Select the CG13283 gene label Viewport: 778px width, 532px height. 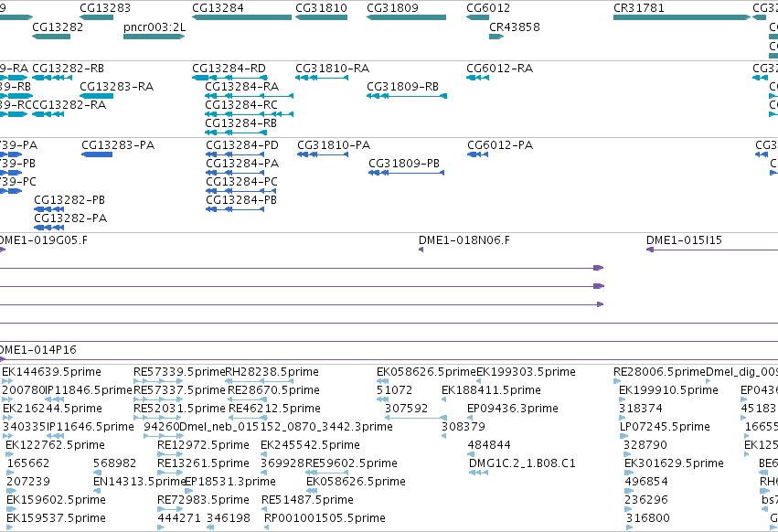pos(105,8)
